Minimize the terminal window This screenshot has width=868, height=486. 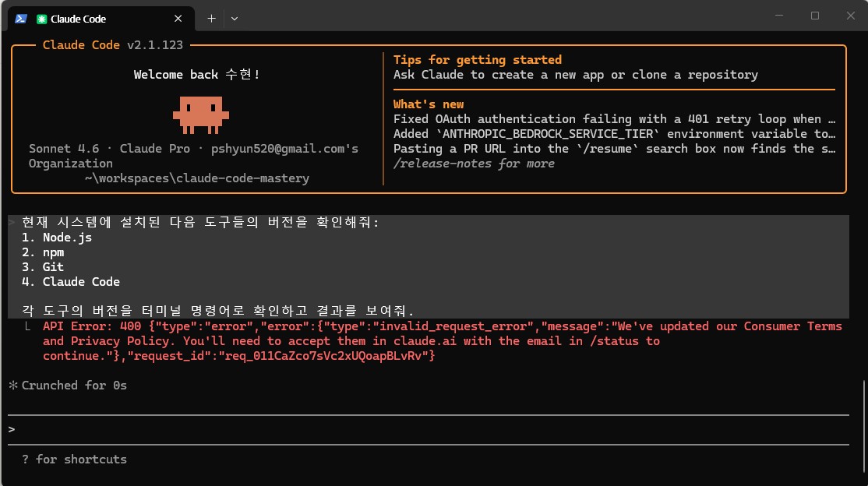pos(779,16)
